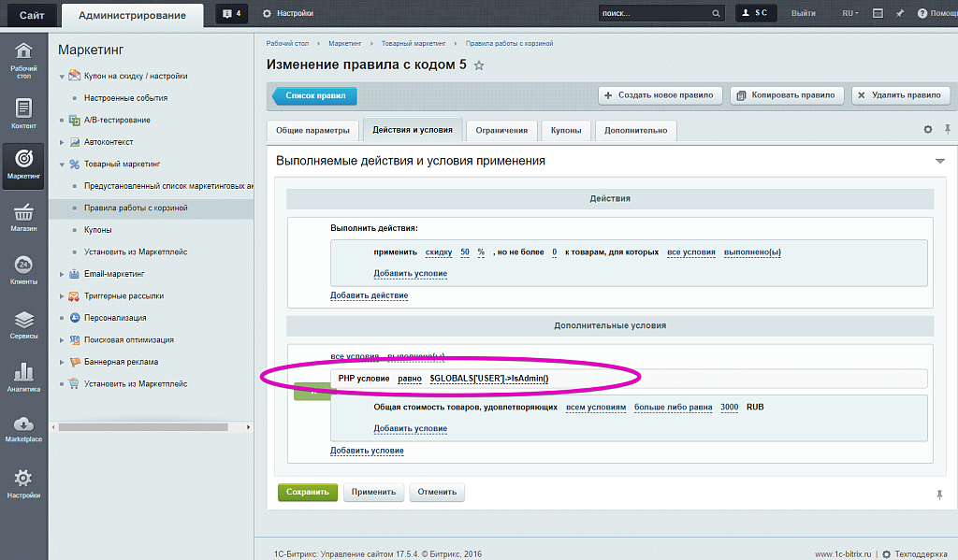This screenshot has height=560, width=958.
Task: Click Удалить правило button
Action: pyautogui.click(x=901, y=94)
